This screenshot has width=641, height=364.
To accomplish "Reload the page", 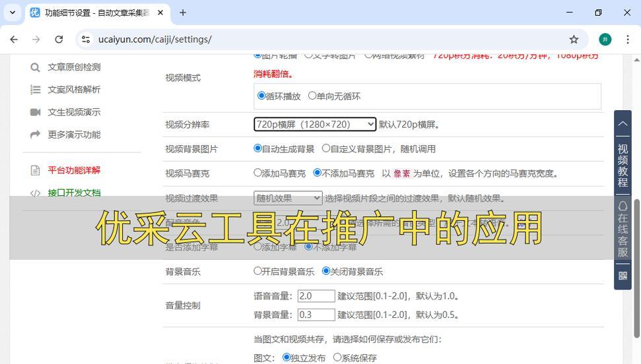I will (x=59, y=39).
